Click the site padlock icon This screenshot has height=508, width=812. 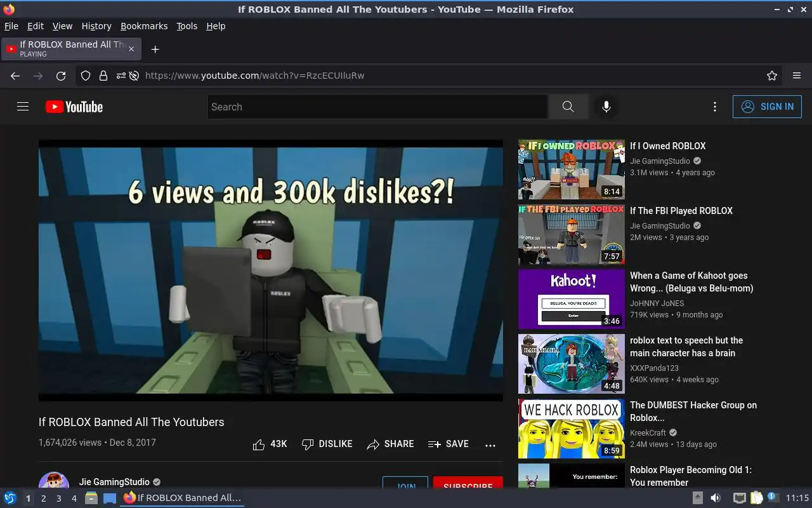point(103,76)
